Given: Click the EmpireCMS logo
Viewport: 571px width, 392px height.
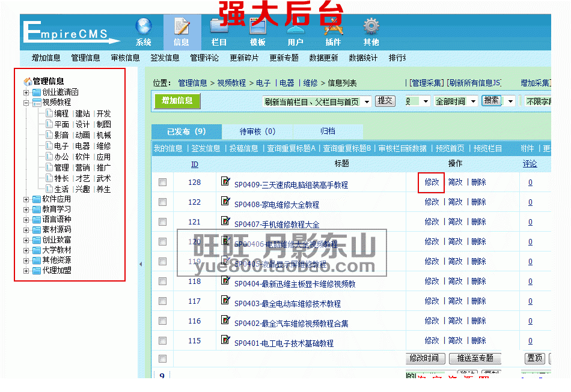Looking at the screenshot, I should coord(70,33).
